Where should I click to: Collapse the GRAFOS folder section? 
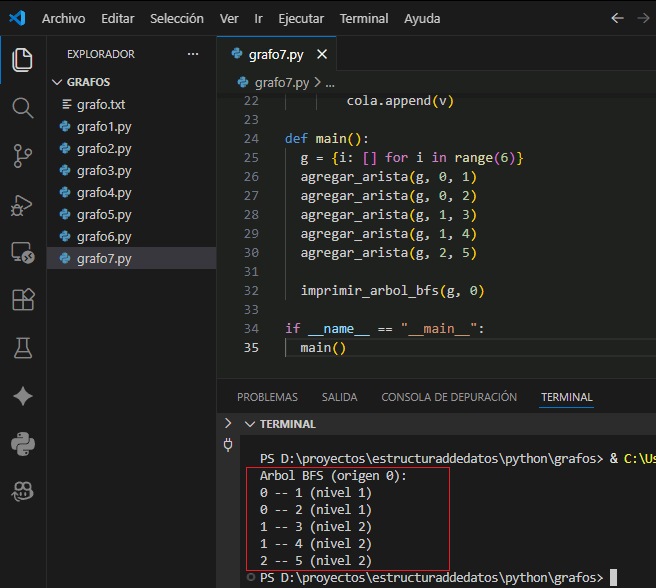click(x=56, y=82)
